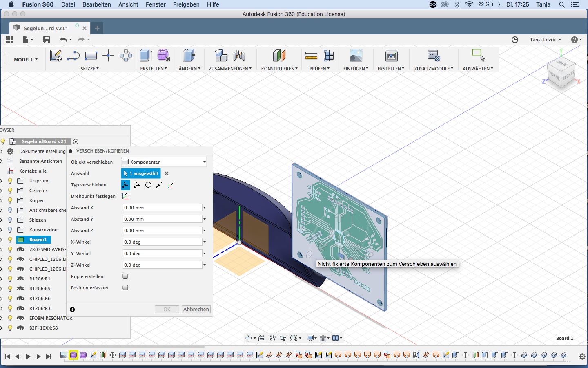Toggle visibility bulb for Körper

[10, 200]
